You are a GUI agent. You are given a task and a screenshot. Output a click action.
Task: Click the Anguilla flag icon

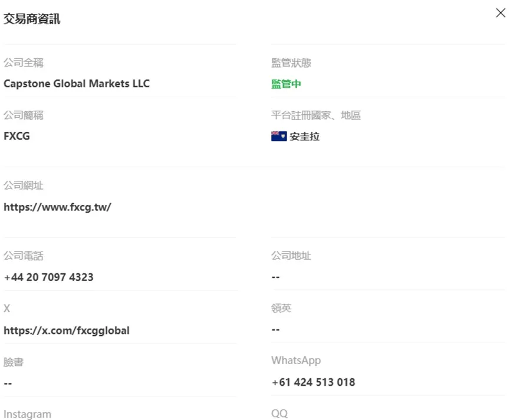[279, 136]
